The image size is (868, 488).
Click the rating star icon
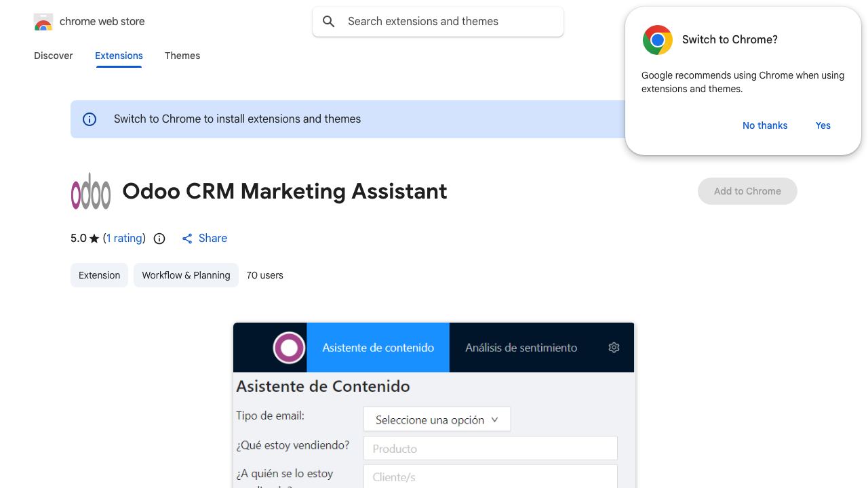[x=94, y=239]
